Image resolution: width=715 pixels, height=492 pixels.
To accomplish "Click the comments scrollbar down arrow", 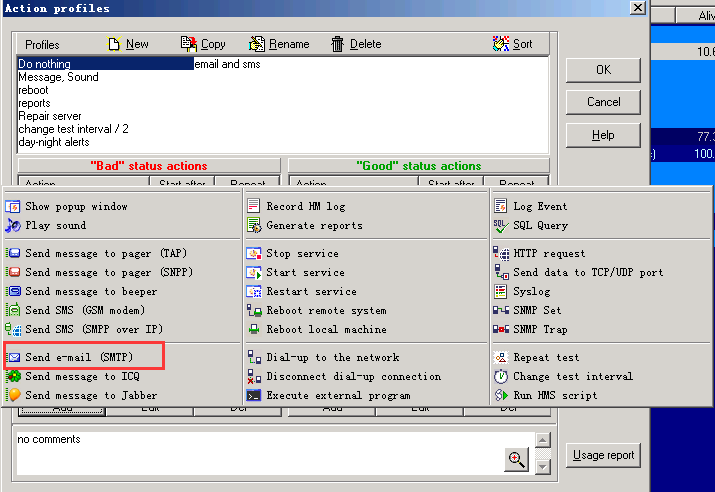I will pyautogui.click(x=543, y=466).
